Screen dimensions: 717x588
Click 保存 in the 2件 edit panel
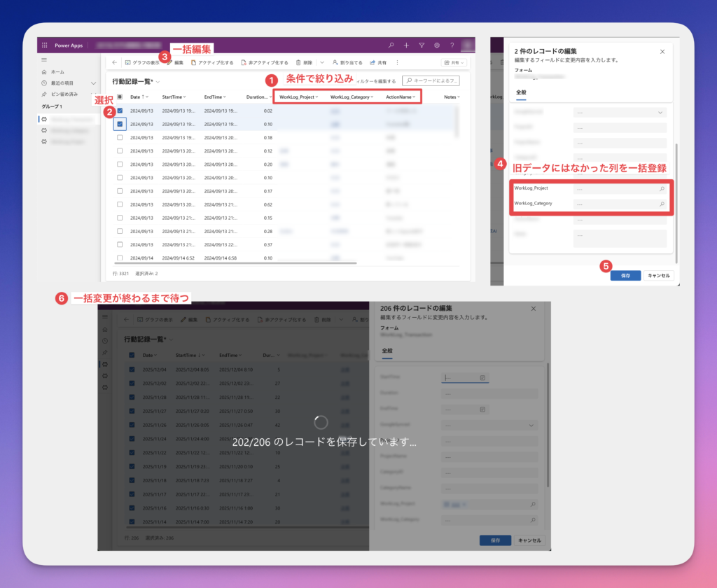[x=625, y=276]
